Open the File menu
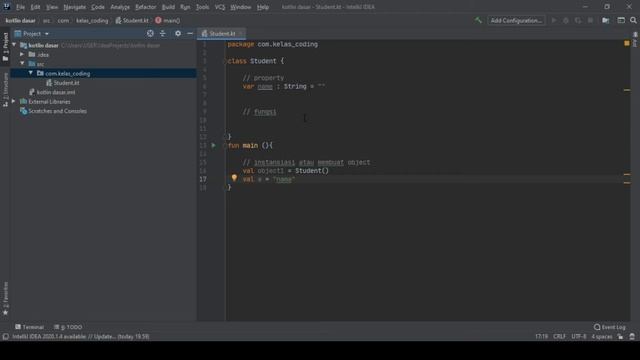 [x=20, y=7]
